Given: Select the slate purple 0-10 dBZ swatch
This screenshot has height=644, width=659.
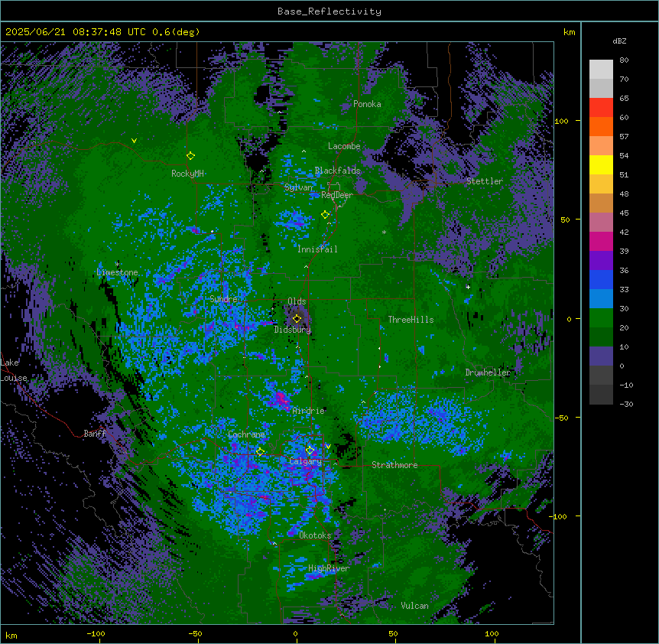Looking at the screenshot, I should tap(601, 356).
